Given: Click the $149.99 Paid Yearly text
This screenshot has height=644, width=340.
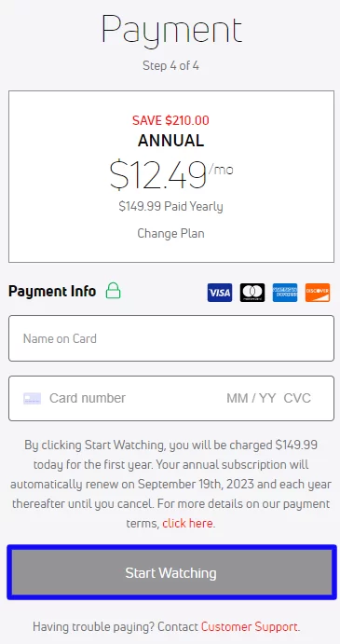Looking at the screenshot, I should pos(170,206).
